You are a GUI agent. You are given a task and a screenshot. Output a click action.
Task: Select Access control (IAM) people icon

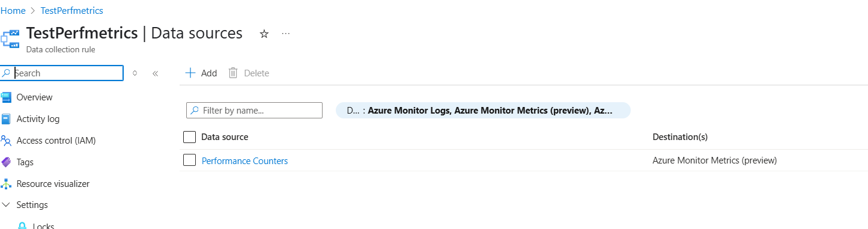pos(6,141)
